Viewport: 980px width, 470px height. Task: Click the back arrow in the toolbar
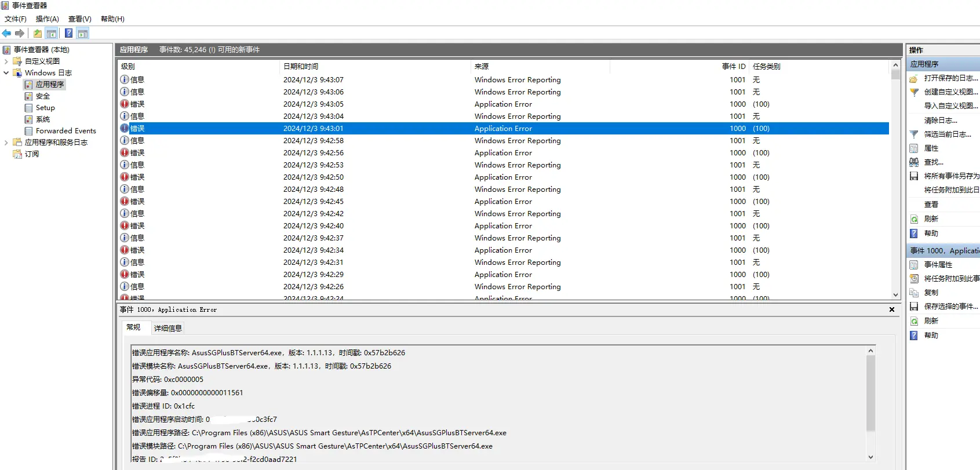pos(6,34)
